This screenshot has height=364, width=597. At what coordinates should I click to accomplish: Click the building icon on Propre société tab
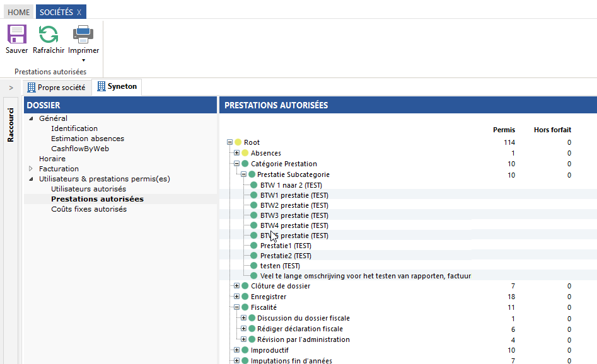point(32,88)
